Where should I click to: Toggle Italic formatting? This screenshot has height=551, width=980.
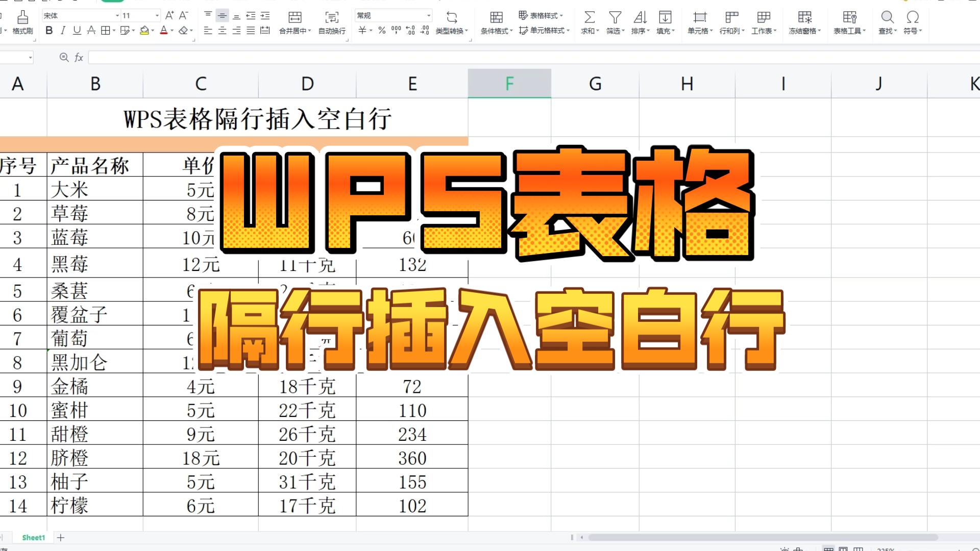[x=63, y=31]
